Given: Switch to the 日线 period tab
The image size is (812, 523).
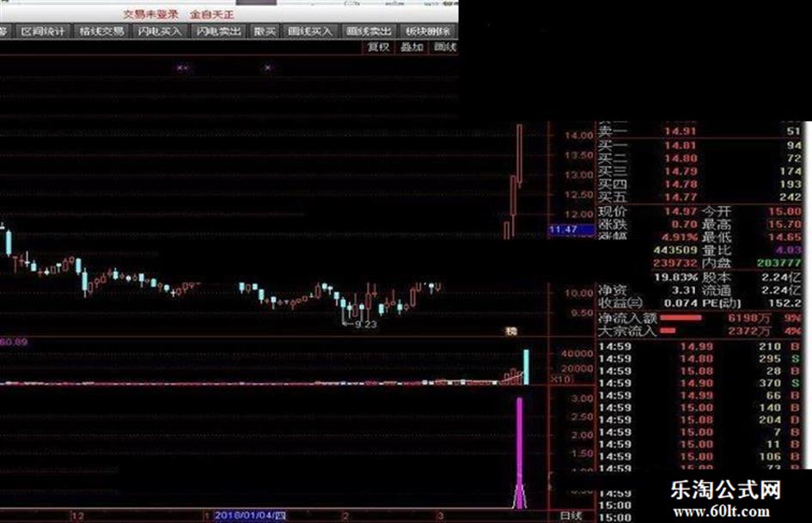Looking at the screenshot, I should 571,516.
